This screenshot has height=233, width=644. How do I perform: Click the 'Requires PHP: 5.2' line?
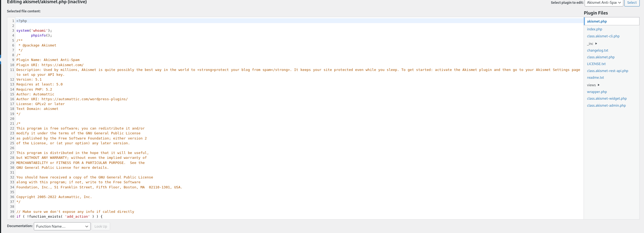[x=34, y=89]
